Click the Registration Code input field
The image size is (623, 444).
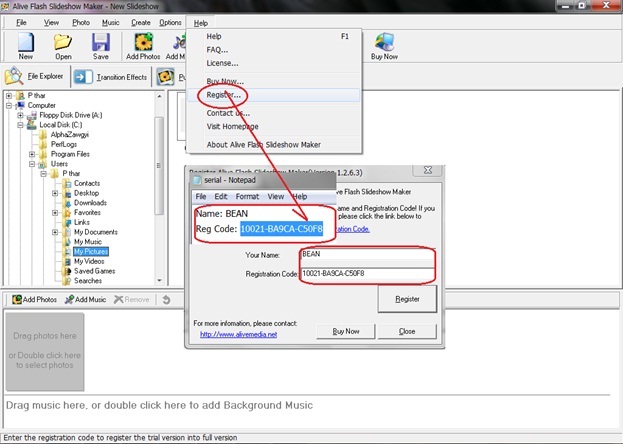[367, 274]
